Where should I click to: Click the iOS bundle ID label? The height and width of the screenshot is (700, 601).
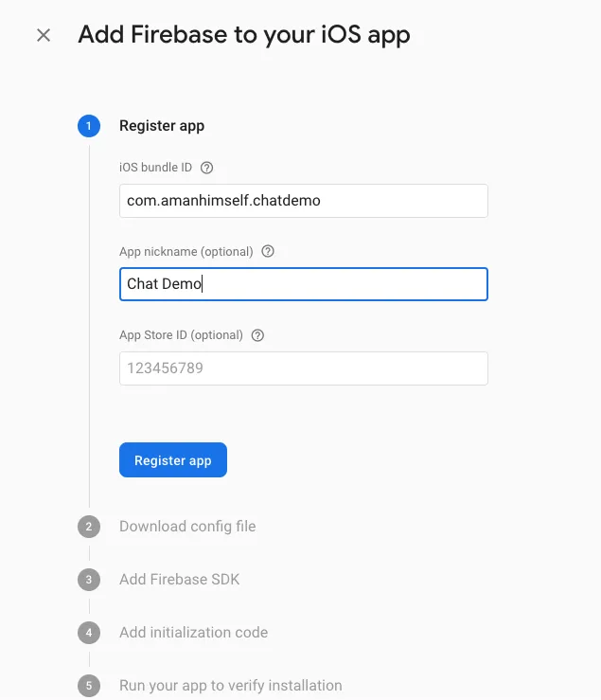(156, 168)
